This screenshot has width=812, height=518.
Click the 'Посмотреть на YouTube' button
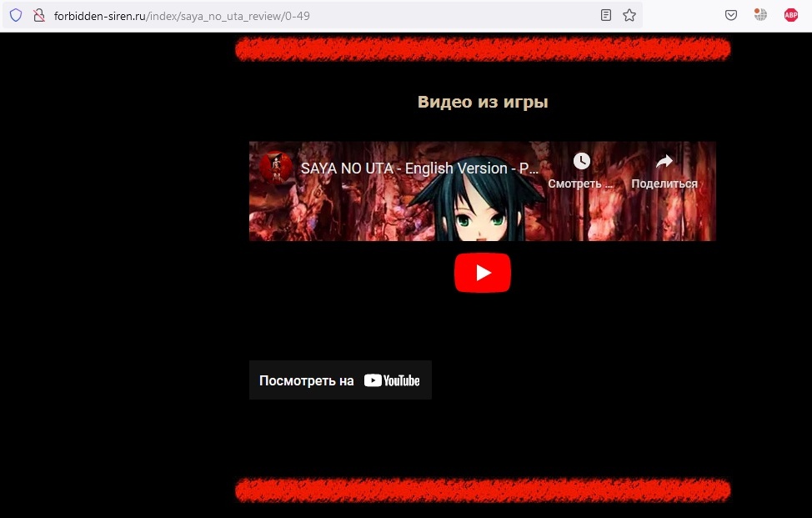(x=340, y=380)
